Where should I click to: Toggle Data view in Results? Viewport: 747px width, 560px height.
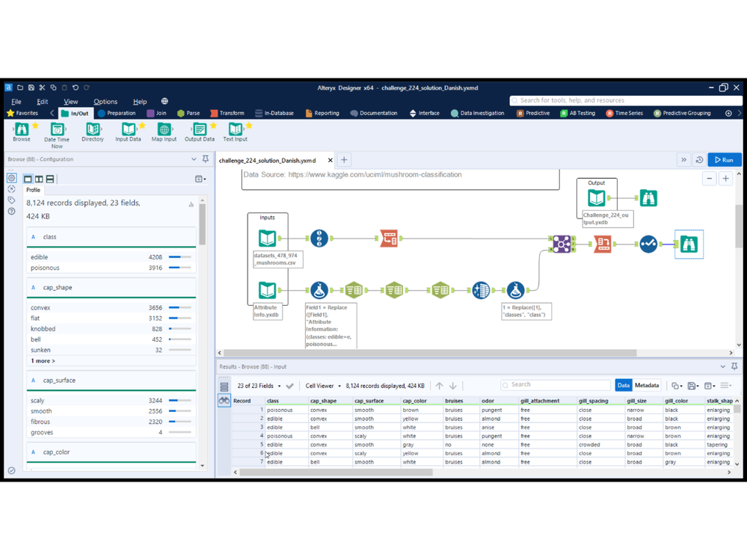pyautogui.click(x=623, y=385)
